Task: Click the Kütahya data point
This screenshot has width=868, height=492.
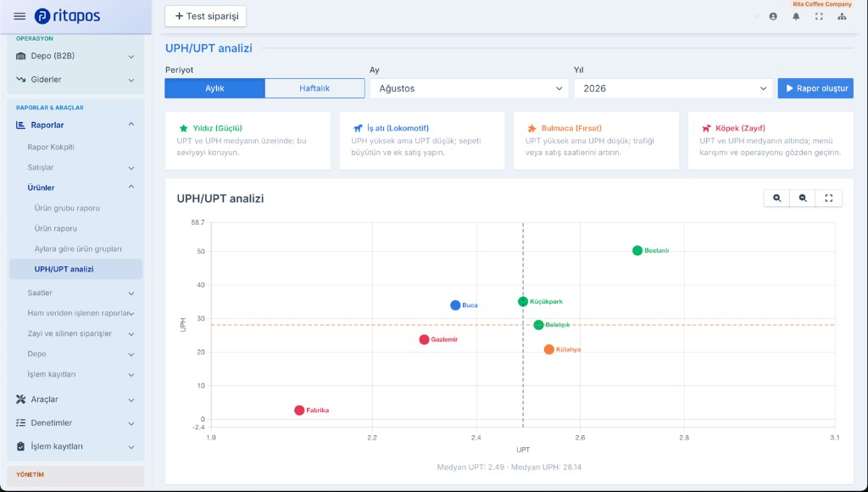Action: click(549, 349)
